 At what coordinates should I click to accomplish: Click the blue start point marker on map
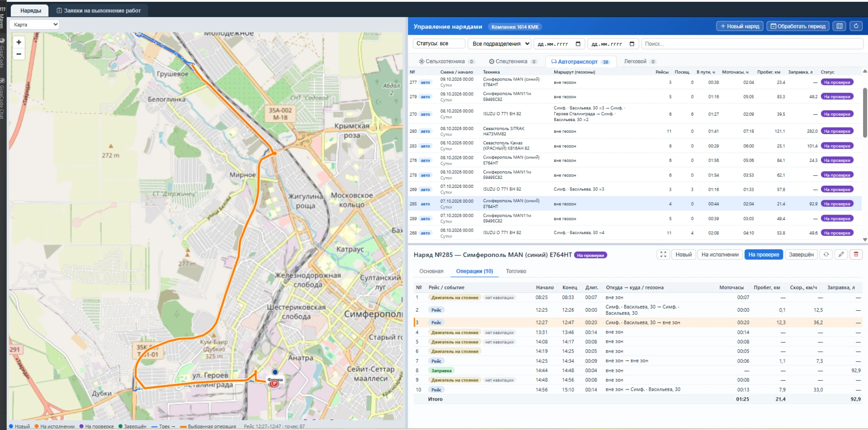(275, 372)
